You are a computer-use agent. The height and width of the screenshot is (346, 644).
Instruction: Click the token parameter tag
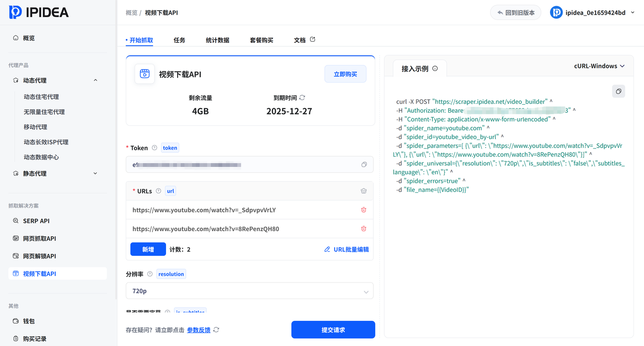point(170,148)
